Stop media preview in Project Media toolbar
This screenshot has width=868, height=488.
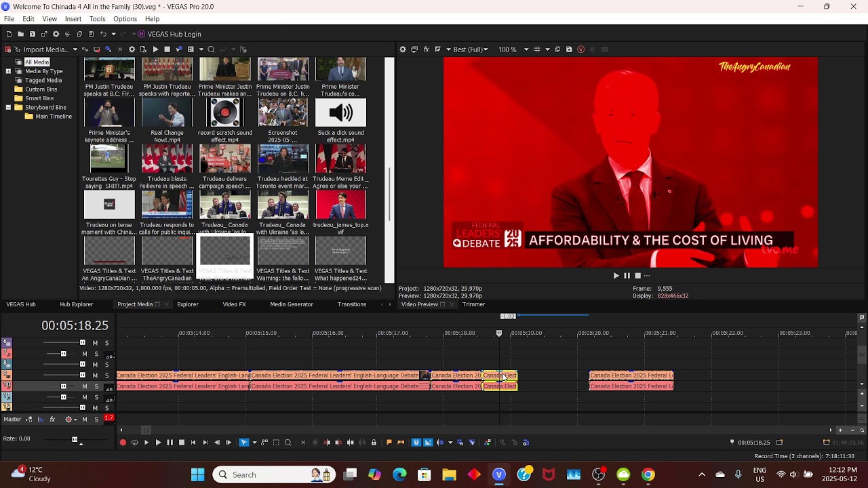[167, 49]
